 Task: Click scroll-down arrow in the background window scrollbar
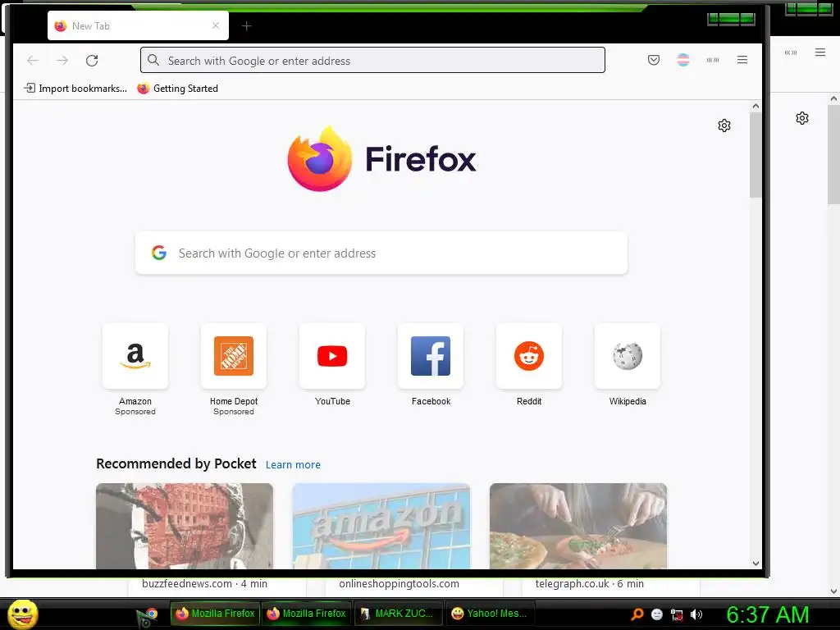(x=833, y=591)
